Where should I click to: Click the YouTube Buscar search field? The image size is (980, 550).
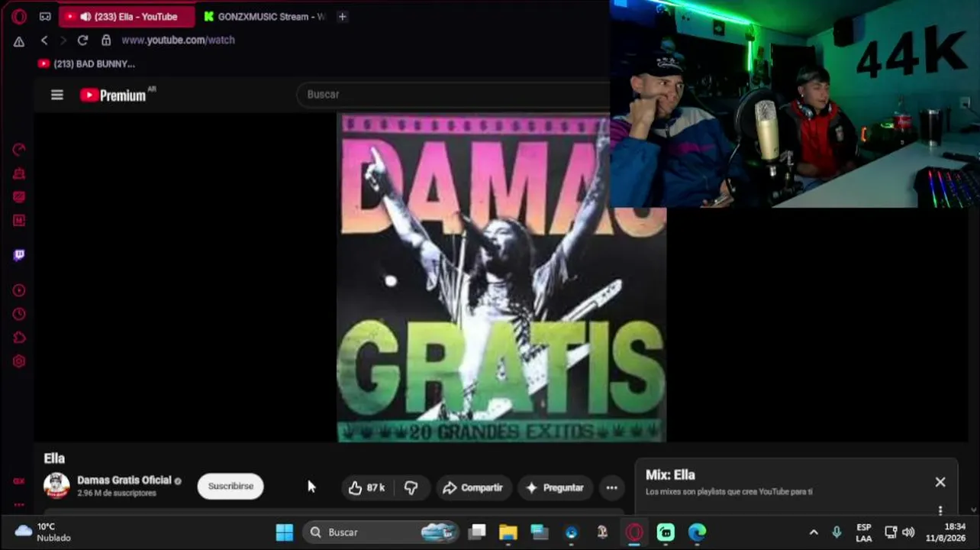[453, 95]
